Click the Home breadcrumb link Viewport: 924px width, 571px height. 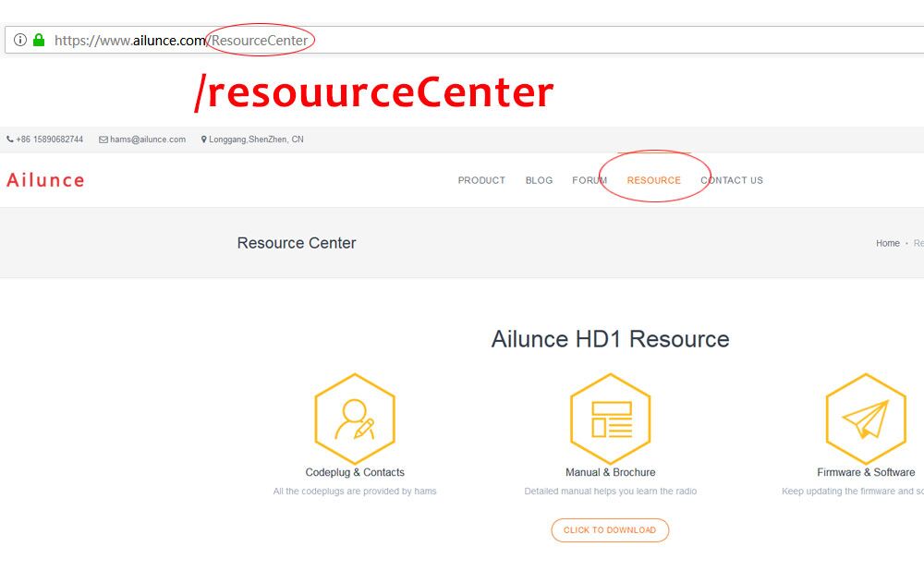887,243
